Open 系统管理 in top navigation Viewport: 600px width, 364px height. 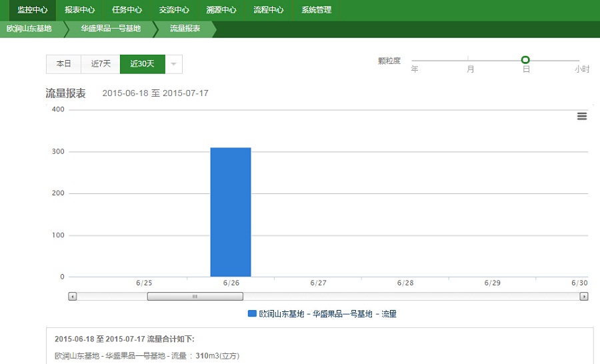click(316, 10)
